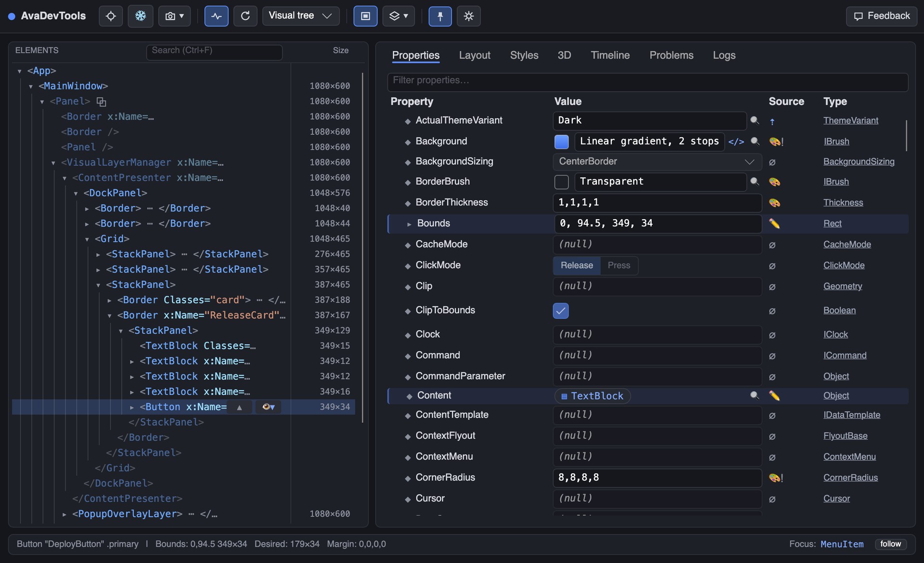Image resolution: width=924 pixels, height=563 pixels.
Task: Open the Visual tree dropdown
Action: click(x=301, y=16)
